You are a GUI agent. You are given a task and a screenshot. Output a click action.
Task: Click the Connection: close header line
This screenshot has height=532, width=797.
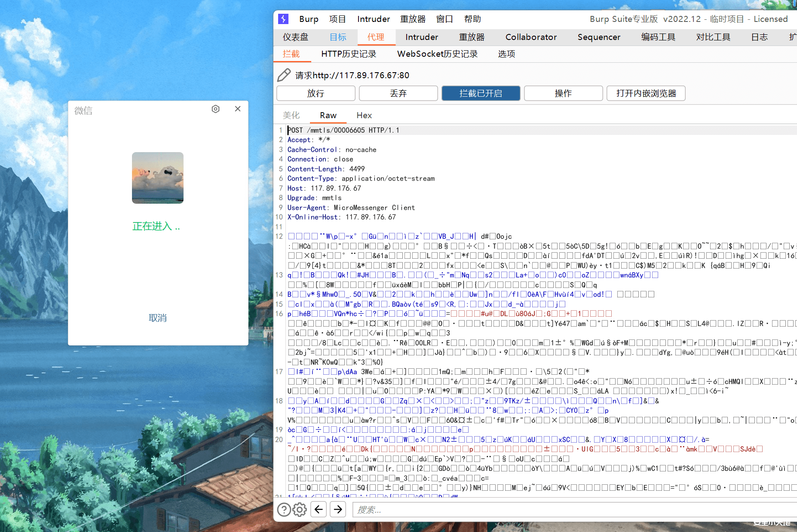coord(320,159)
